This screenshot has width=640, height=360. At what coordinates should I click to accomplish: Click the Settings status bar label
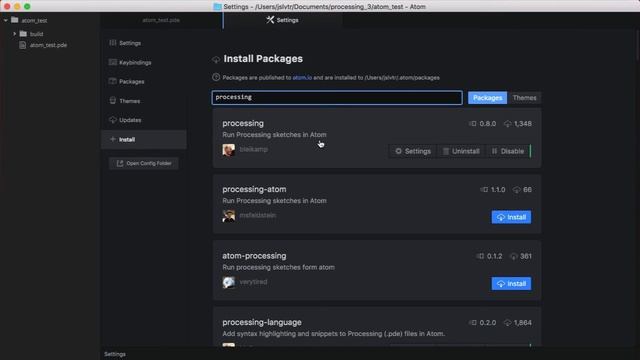point(115,354)
